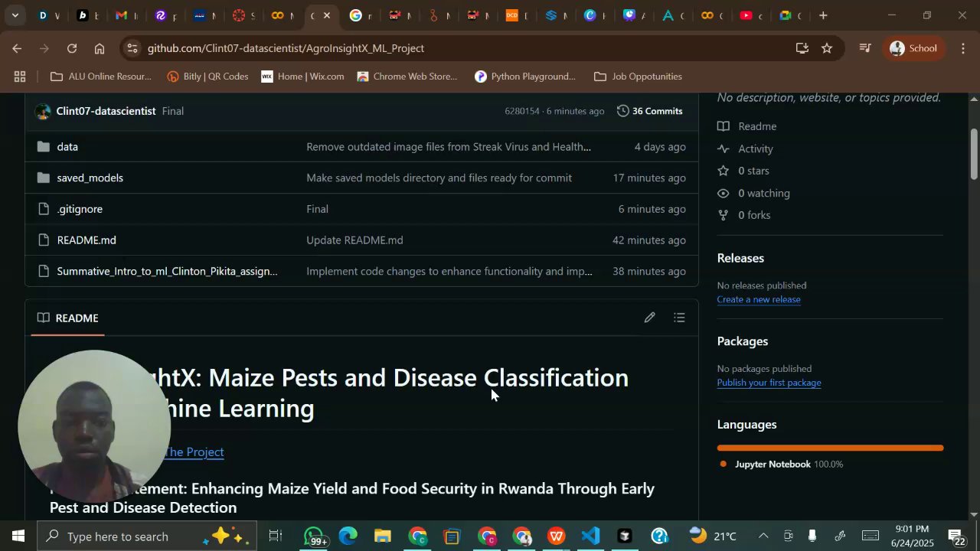Open Home Wix.com bookmark
Image resolution: width=980 pixels, height=551 pixels.
point(302,77)
